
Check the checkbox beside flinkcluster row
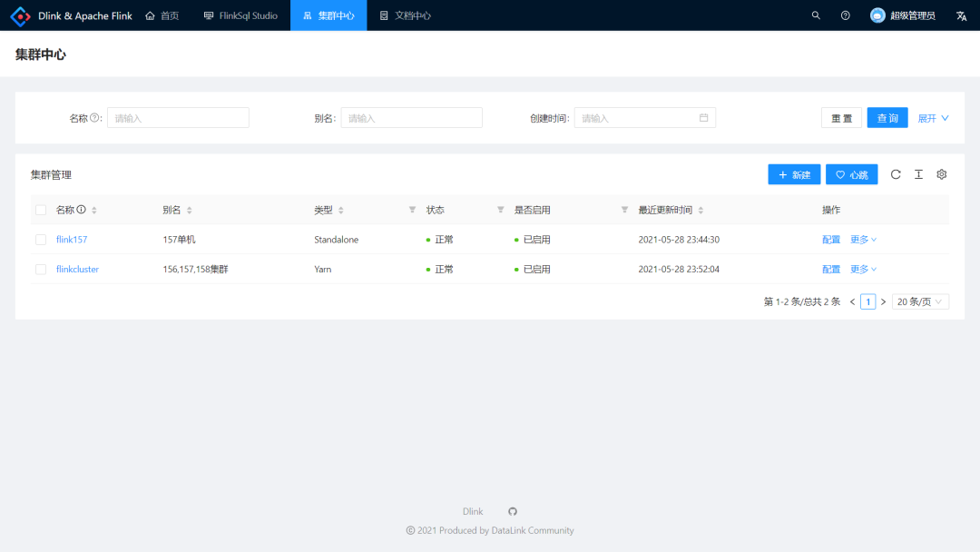click(40, 269)
